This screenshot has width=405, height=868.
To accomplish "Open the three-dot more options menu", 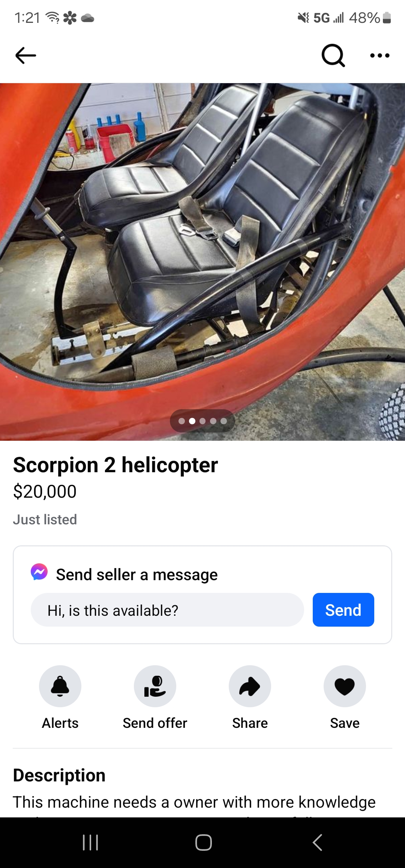I will pos(379,55).
